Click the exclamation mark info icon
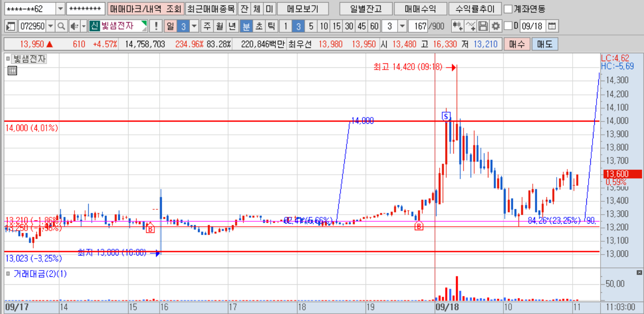 pos(156,26)
